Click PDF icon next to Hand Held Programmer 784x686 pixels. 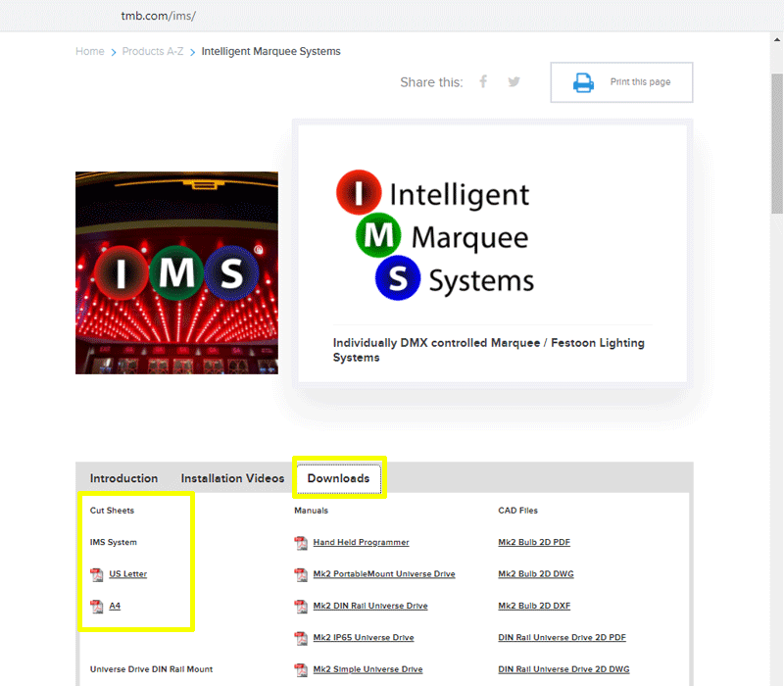pyautogui.click(x=301, y=543)
